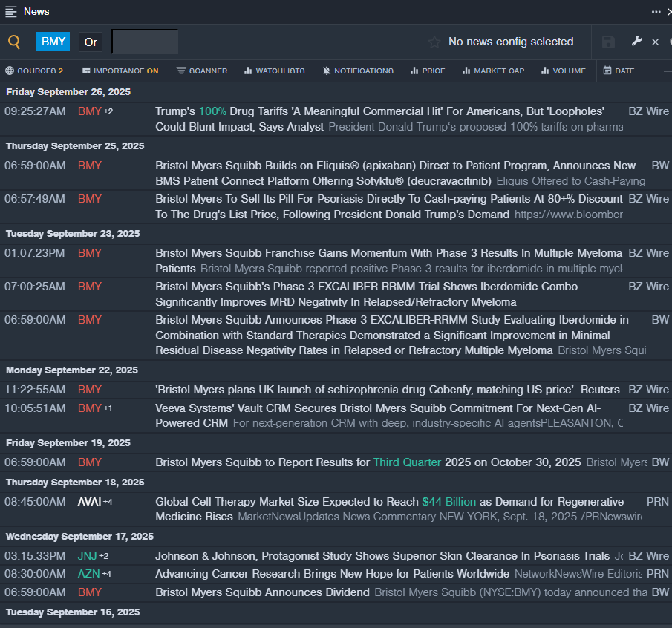Image resolution: width=672 pixels, height=628 pixels.
Task: Open Bristol Myers Squibb Announces Dividend headline
Action: point(262,592)
